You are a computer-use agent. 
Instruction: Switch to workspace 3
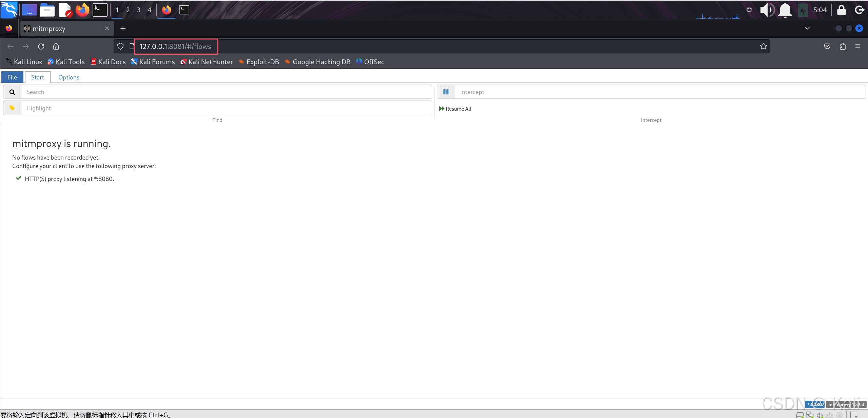click(138, 10)
